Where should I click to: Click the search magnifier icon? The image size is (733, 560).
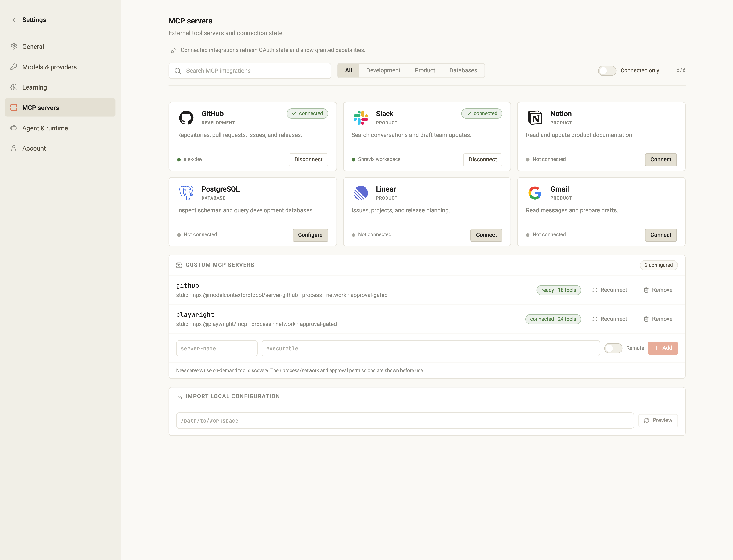point(178,71)
